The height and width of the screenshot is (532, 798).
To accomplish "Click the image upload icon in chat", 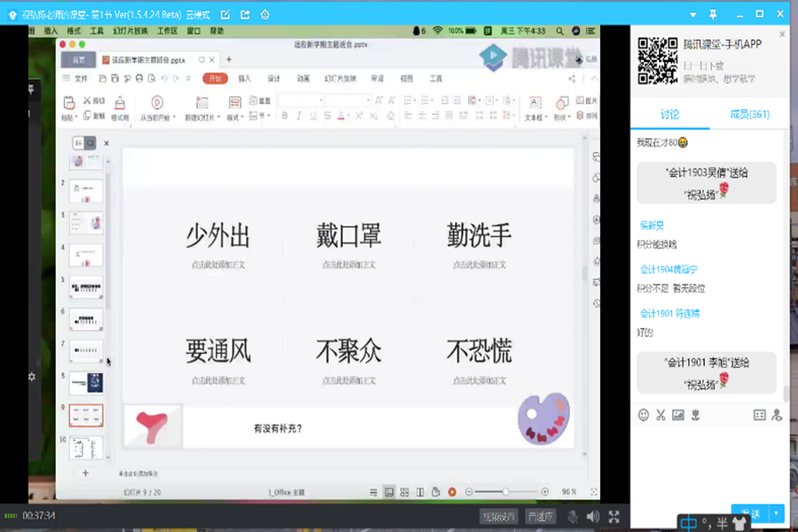I will pyautogui.click(x=678, y=415).
